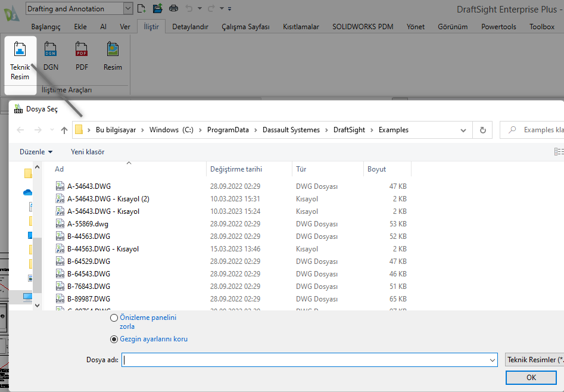Go back using the dialog's back arrow

pyautogui.click(x=20, y=130)
